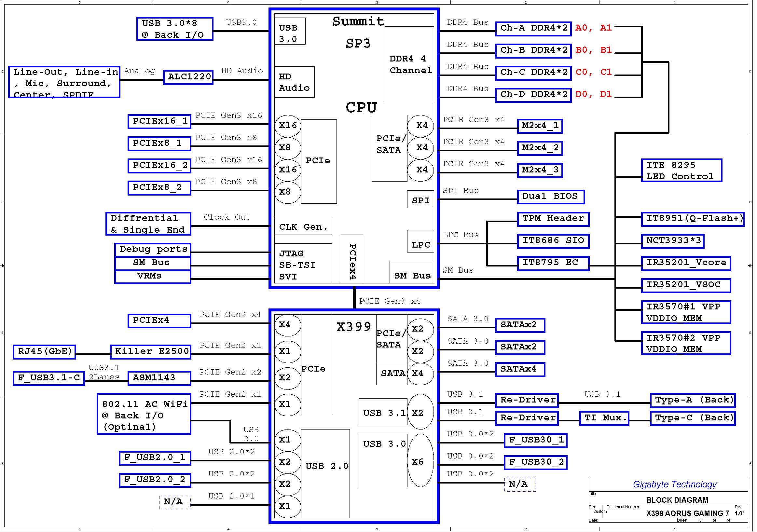Click the 'Ch-B DDR4*2' memory block
The image size is (757, 532).
point(533,51)
